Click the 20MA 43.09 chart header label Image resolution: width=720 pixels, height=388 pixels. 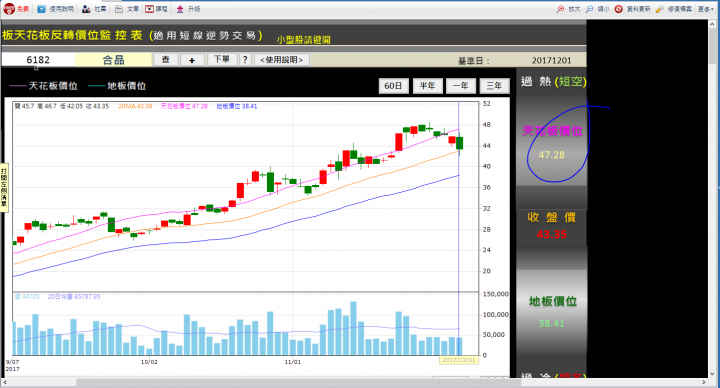click(x=135, y=106)
